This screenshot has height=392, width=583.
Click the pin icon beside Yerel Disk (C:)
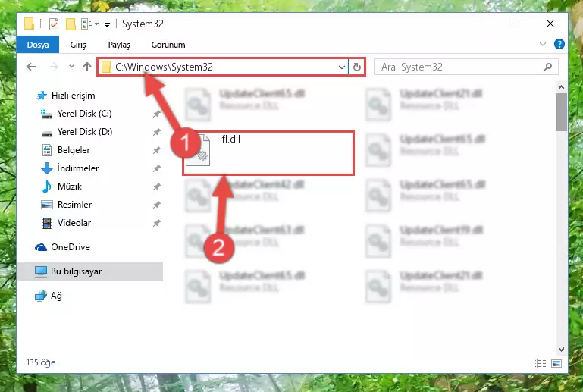point(156,114)
